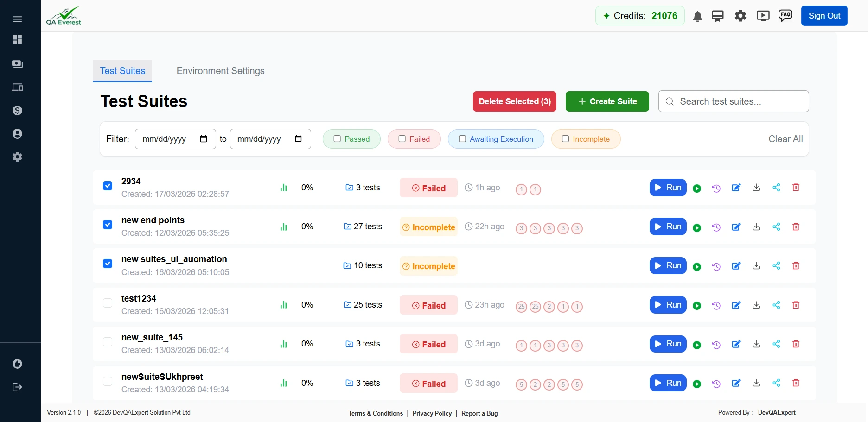Image resolution: width=868 pixels, height=422 pixels.
Task: Switch to the Test Suites tab
Action: (x=122, y=71)
